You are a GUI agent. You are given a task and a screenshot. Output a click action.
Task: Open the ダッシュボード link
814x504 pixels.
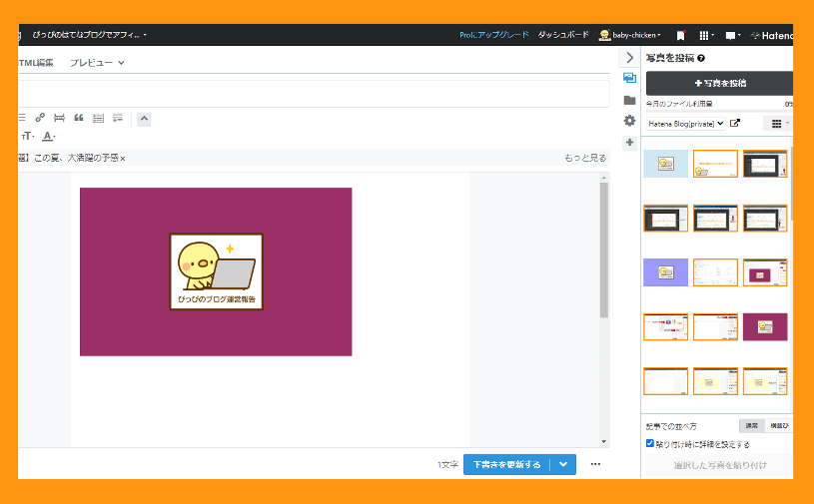pyautogui.click(x=563, y=35)
